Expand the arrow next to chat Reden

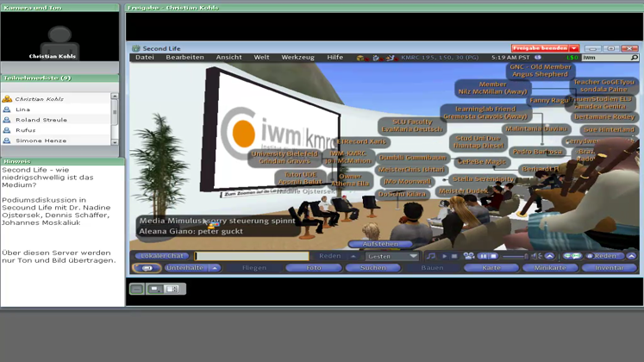[353, 256]
